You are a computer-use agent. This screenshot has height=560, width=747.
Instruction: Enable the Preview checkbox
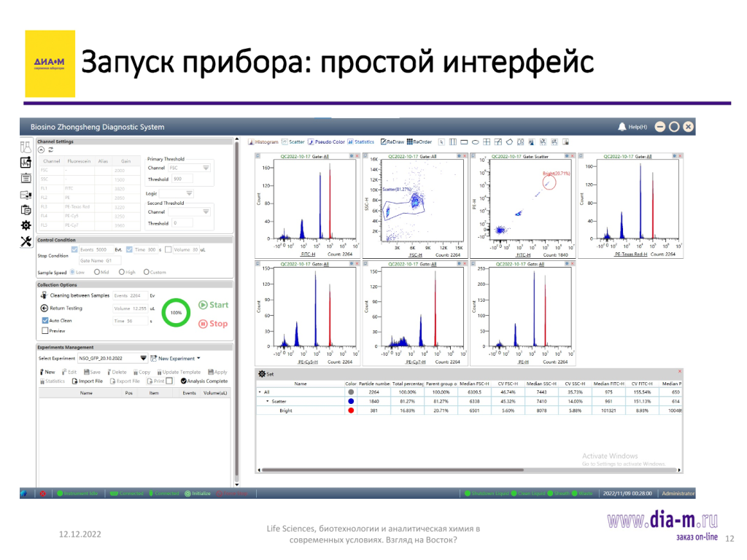[x=43, y=331]
